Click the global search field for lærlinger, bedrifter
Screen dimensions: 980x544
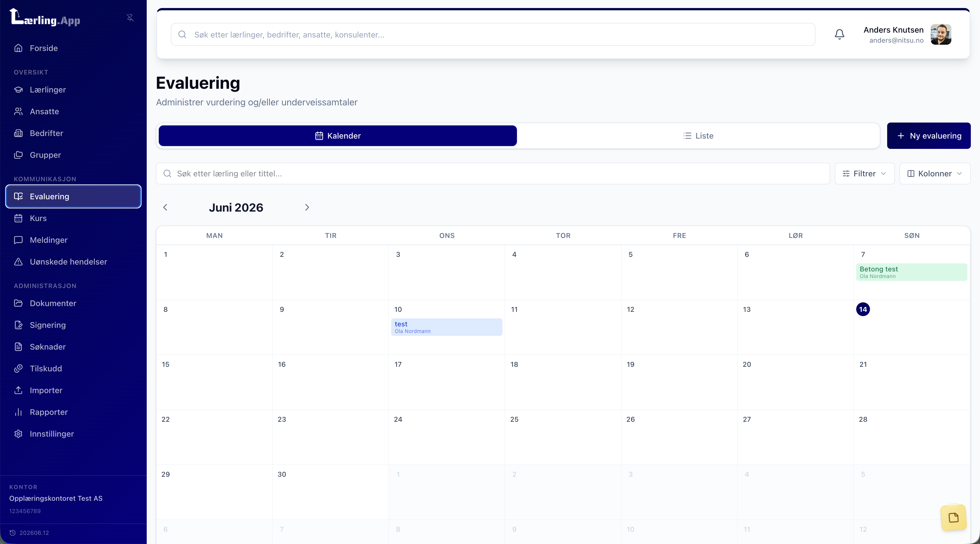click(493, 35)
